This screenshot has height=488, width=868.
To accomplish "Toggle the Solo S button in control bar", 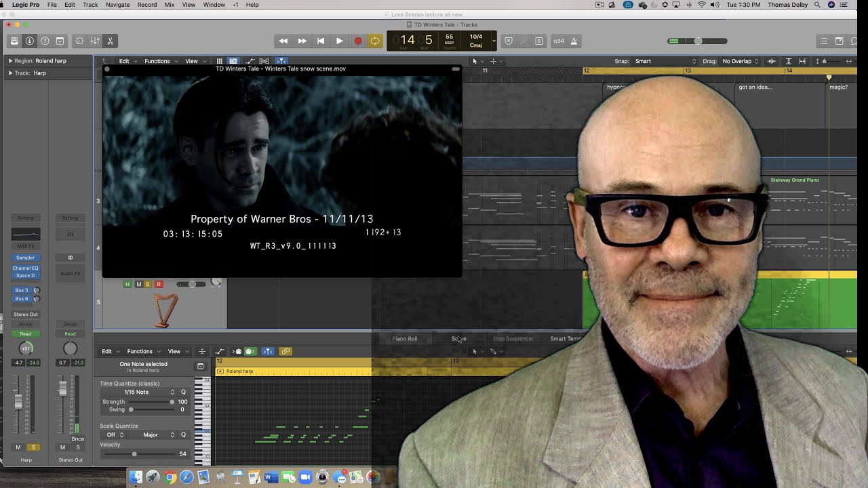I will tap(539, 41).
